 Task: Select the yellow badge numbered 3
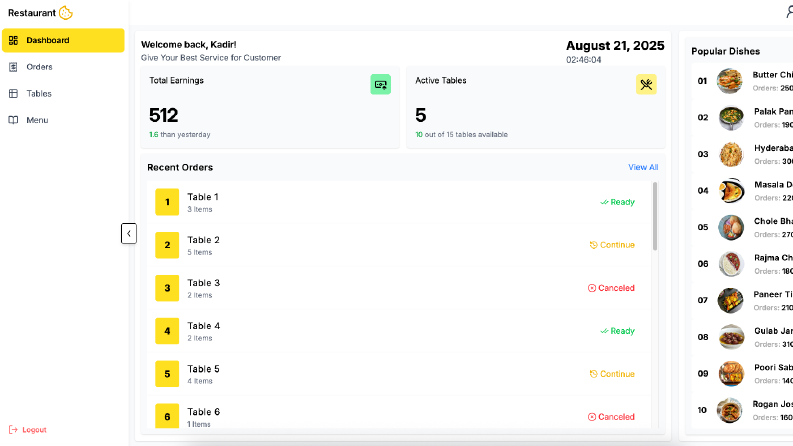(167, 288)
